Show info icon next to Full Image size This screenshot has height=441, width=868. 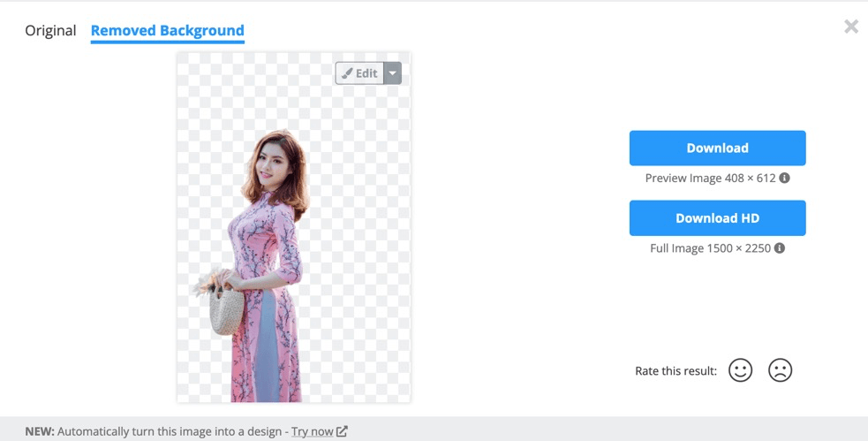[x=780, y=248]
